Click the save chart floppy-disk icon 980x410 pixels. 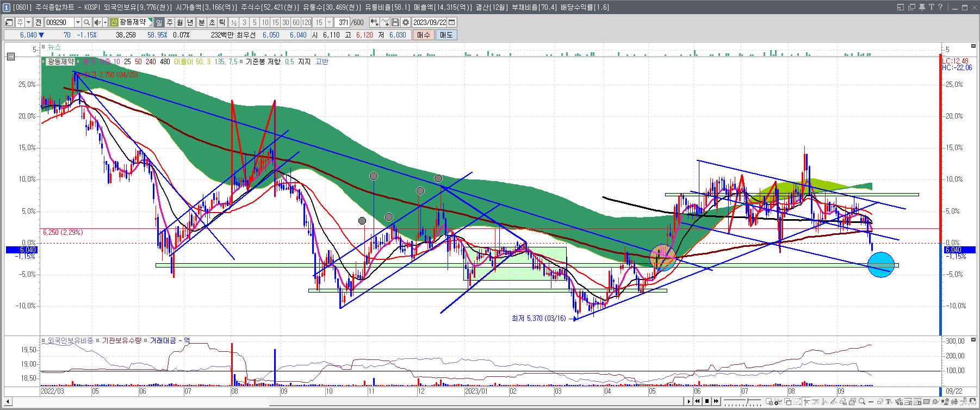[x=395, y=22]
